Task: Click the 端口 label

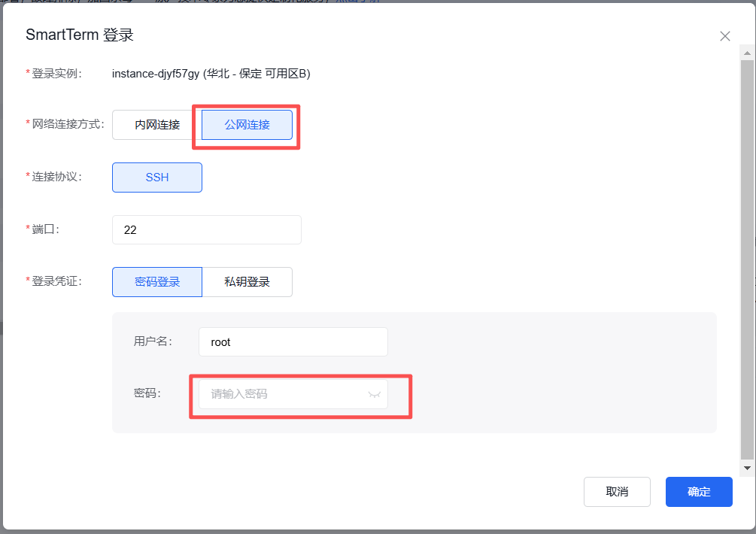Action: pyautogui.click(x=46, y=229)
